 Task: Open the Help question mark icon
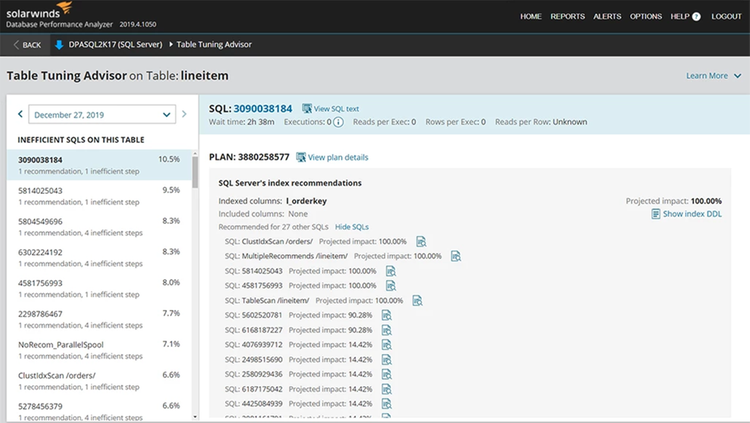(x=696, y=16)
